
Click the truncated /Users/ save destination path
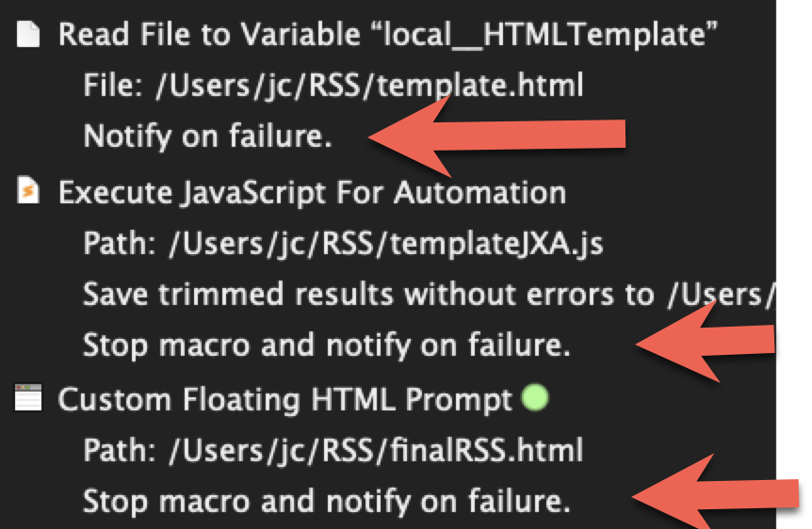tap(723, 295)
